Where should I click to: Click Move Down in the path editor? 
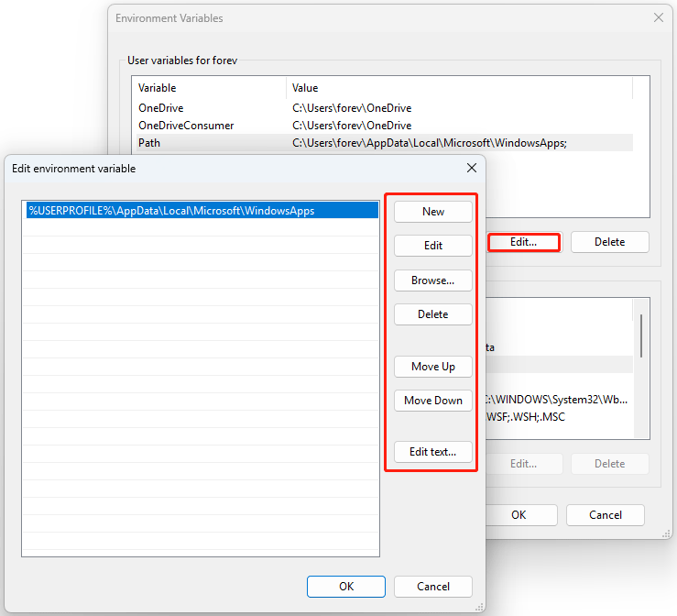tap(433, 401)
